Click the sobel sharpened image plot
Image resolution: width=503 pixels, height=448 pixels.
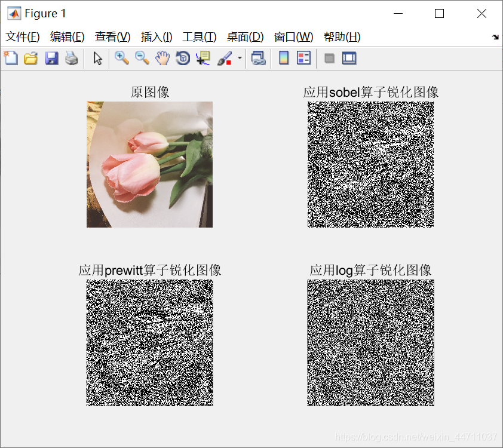click(370, 164)
